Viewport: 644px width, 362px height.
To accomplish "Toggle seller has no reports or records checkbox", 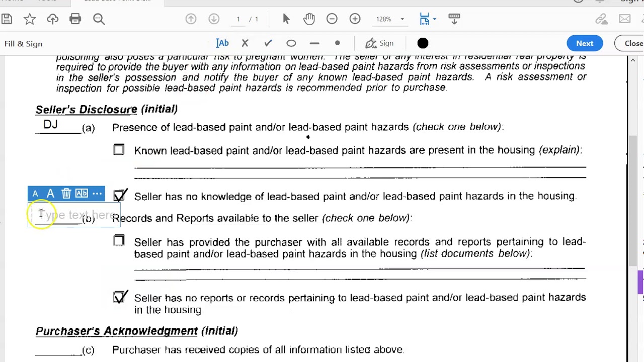I will 119,297.
